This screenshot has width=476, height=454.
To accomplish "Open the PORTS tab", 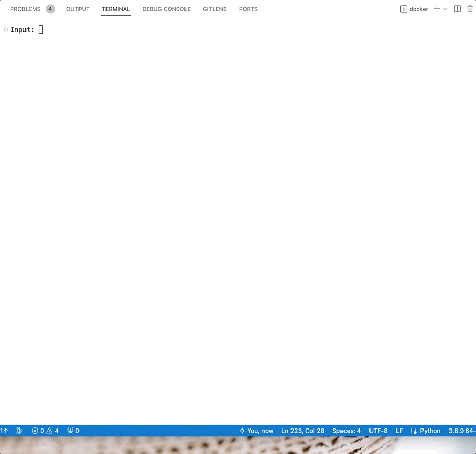I will [x=248, y=9].
